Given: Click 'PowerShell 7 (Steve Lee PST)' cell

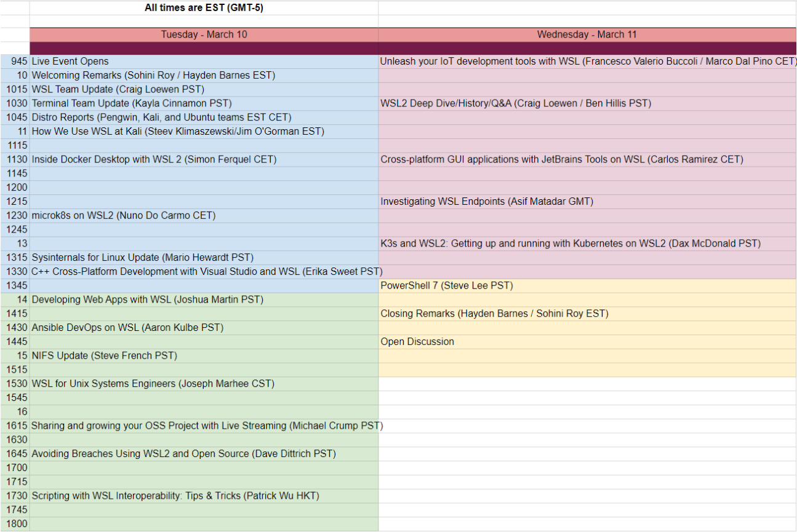Looking at the screenshot, I should click(x=587, y=286).
